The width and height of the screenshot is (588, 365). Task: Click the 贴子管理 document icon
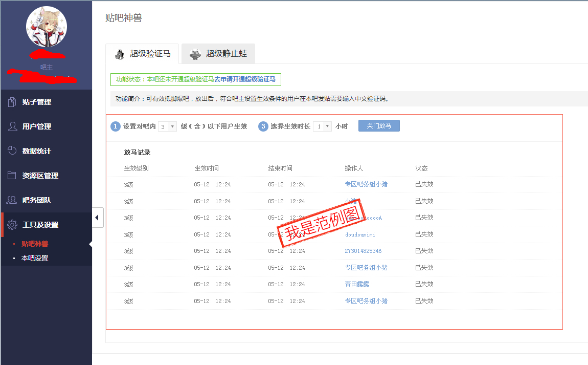tap(12, 102)
